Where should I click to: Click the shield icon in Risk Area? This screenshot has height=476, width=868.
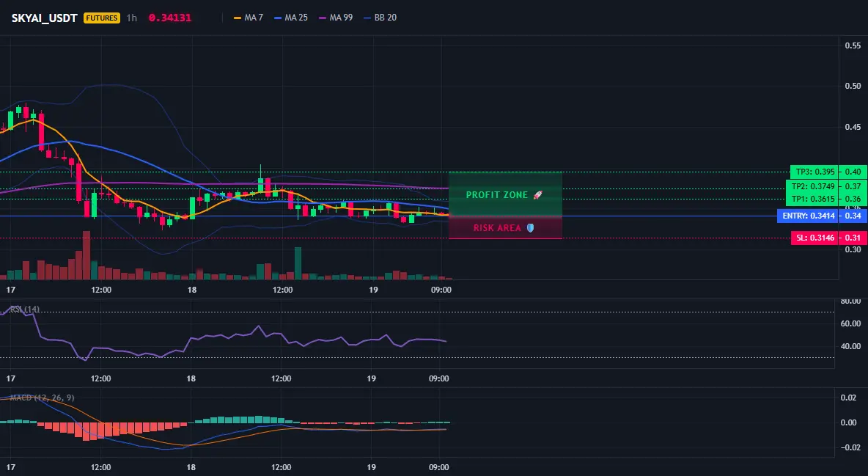point(530,228)
